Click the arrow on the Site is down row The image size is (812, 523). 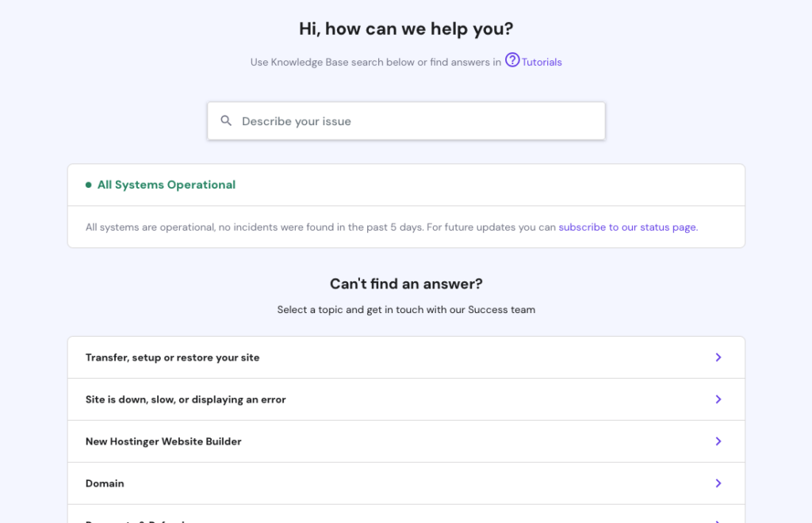pyautogui.click(x=718, y=399)
